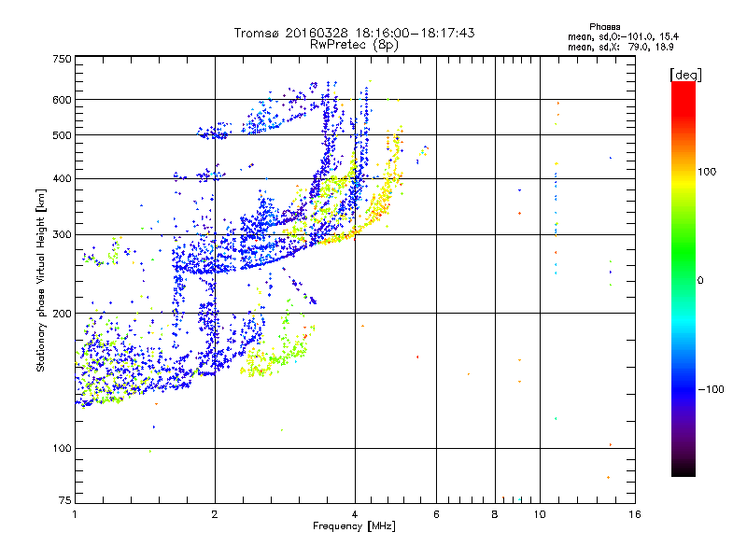This screenshot has width=747, height=560.
Task: Click the x-axis tick label '16'
Action: coord(635,514)
